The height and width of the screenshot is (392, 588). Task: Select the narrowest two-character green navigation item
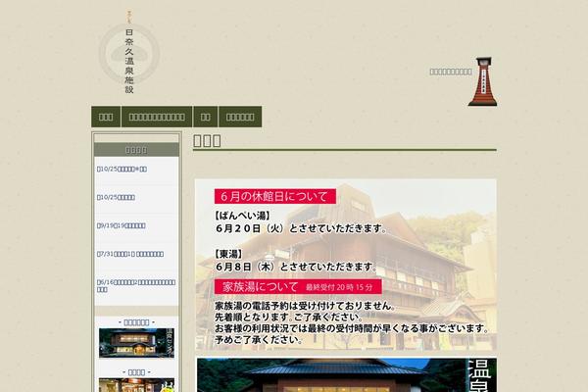pyautogui.click(x=206, y=117)
